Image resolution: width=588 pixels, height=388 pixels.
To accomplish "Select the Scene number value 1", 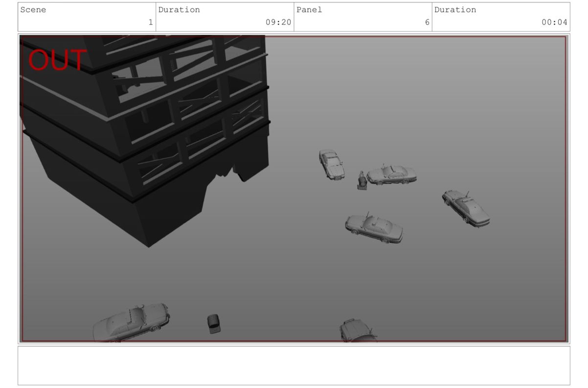I will (x=151, y=22).
